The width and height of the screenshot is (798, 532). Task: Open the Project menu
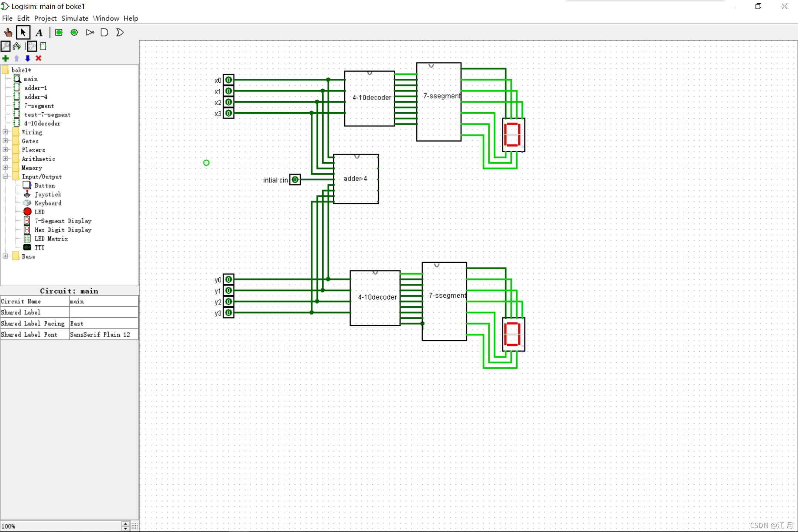point(45,18)
